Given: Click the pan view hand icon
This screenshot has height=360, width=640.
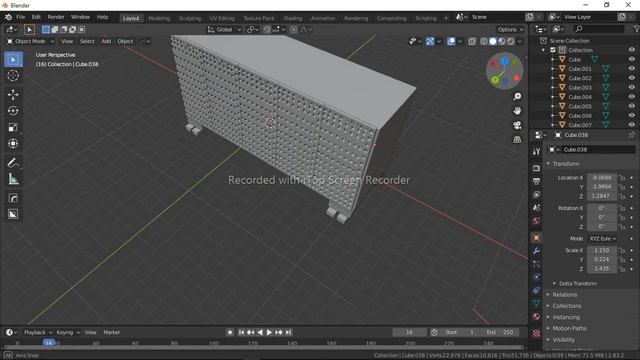Looking at the screenshot, I should click(x=517, y=111).
